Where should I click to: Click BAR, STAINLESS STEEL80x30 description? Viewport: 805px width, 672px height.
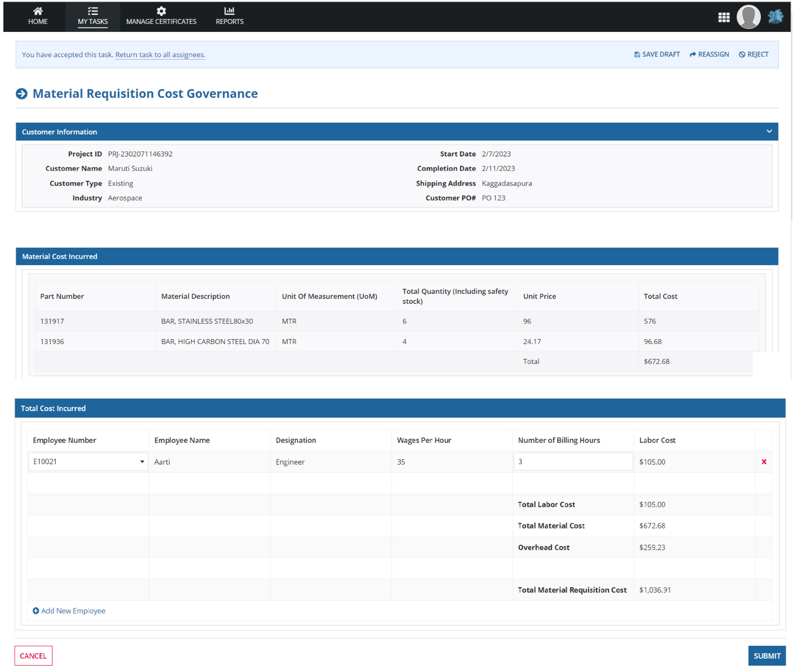pyautogui.click(x=207, y=321)
